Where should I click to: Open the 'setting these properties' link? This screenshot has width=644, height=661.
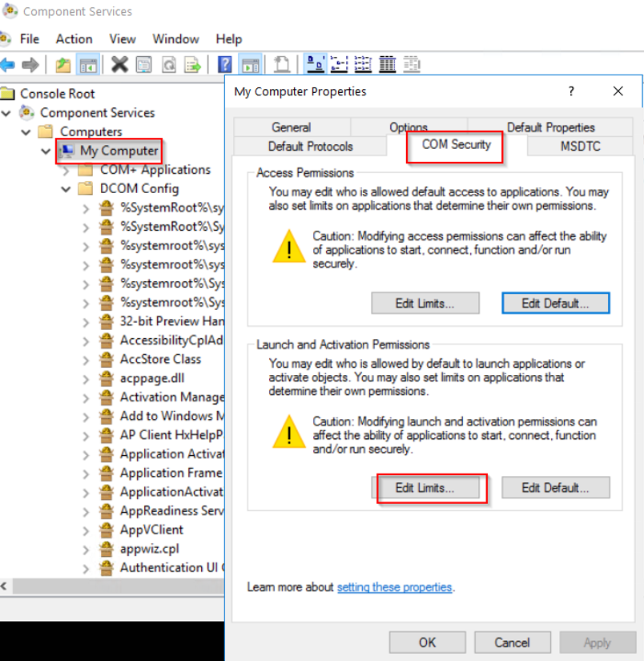tap(395, 586)
